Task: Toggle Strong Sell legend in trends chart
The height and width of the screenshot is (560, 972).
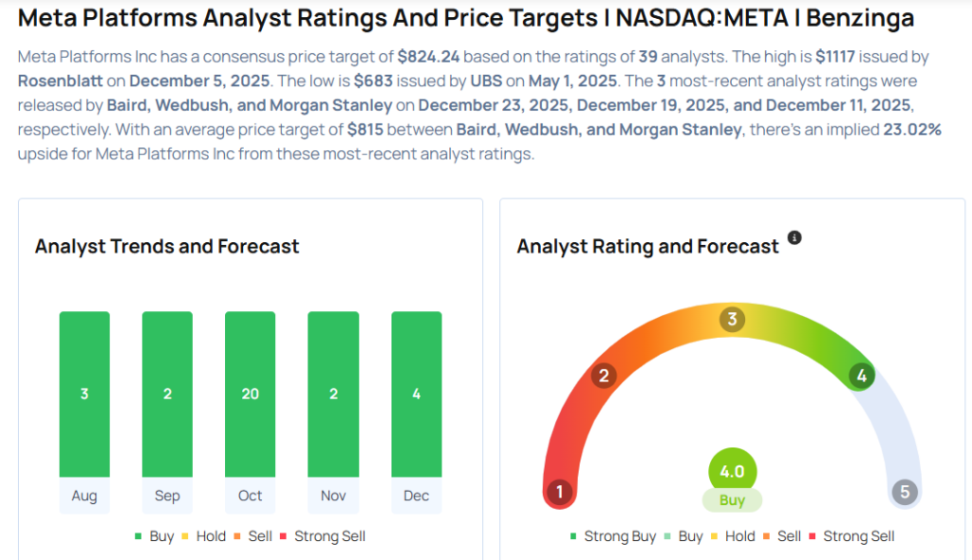Action: coord(322,536)
